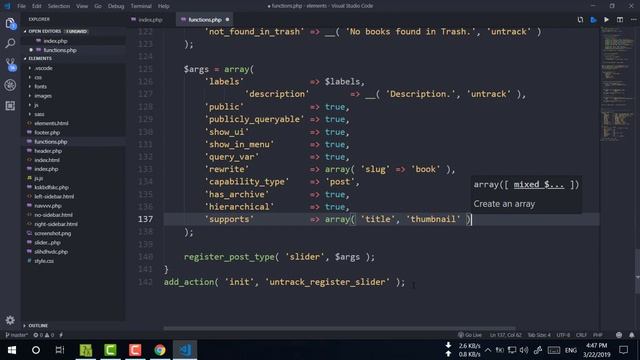Open the Extensions view in the activity bar
Screen dimensions: 640x360
point(10,106)
